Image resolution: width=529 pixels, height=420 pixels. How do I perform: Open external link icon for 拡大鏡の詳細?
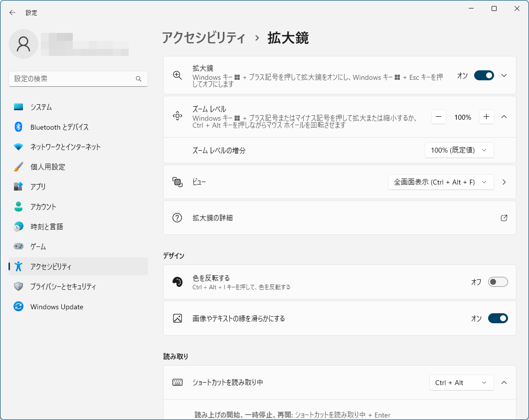pos(504,218)
